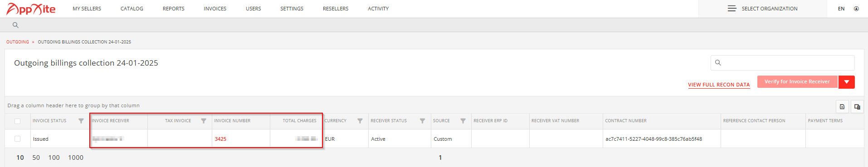The height and width of the screenshot is (167, 868).
Task: Go to the Reports menu
Action: pos(174,9)
